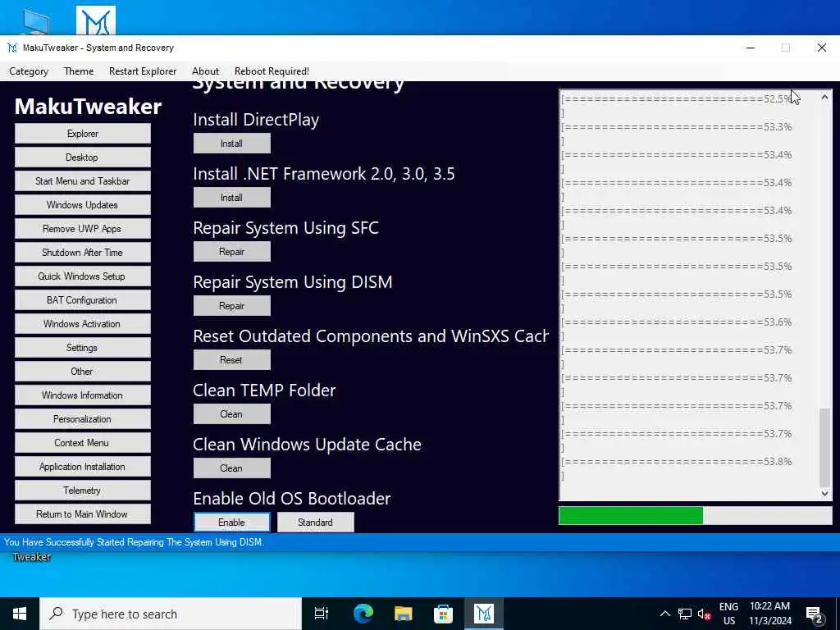Open Start Menu and Taskbar category
840x630 pixels.
(x=83, y=181)
